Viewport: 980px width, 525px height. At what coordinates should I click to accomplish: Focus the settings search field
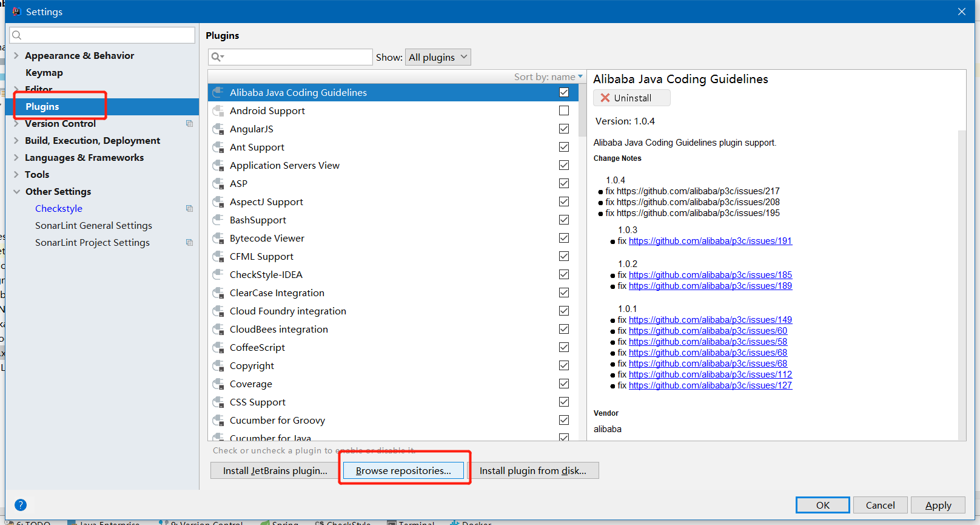tap(102, 35)
